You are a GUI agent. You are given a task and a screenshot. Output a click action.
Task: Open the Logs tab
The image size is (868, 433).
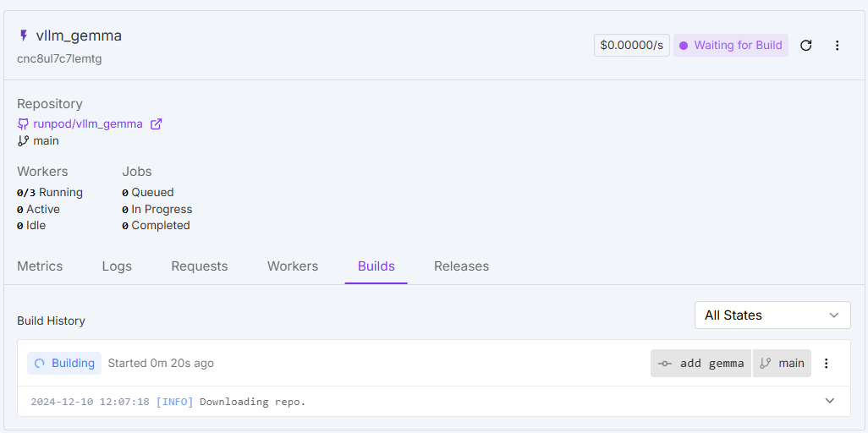117,266
